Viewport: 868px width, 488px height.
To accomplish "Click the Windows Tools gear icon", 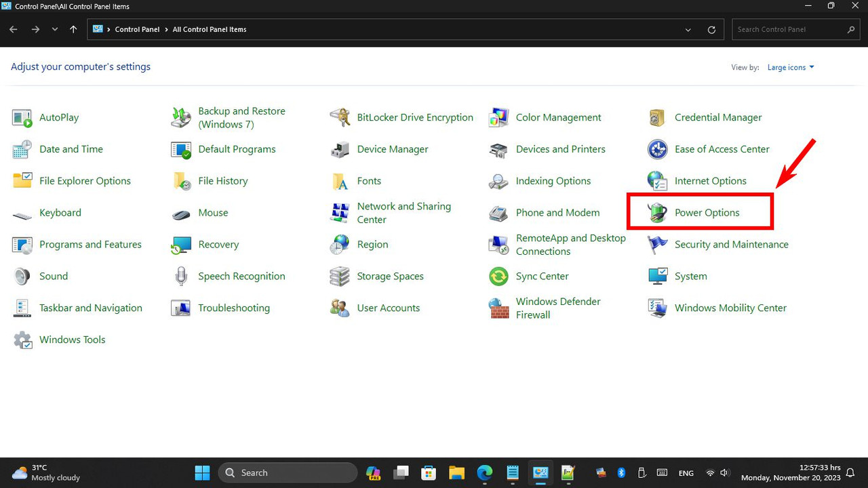I will pos(22,340).
